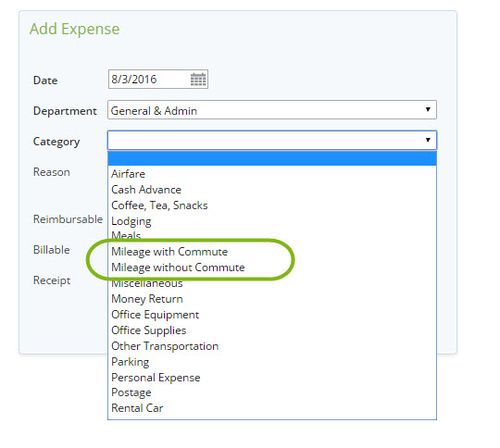Open the General & Admin department combo box
The width and height of the screenshot is (500, 448).
click(272, 110)
